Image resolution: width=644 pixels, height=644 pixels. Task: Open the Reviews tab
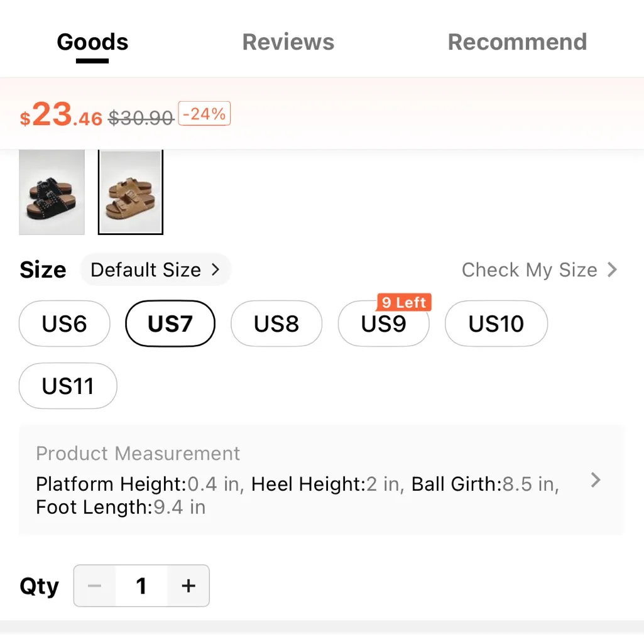tap(288, 42)
